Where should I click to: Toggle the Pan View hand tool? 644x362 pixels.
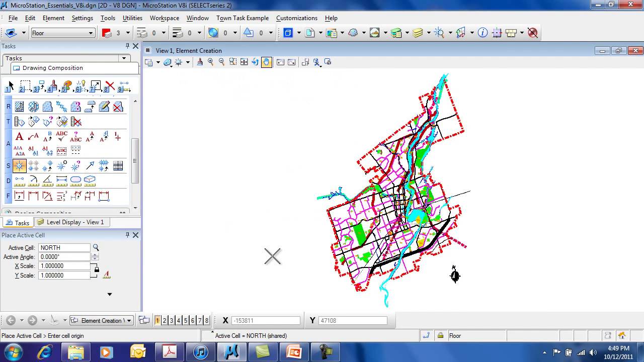[266, 62]
